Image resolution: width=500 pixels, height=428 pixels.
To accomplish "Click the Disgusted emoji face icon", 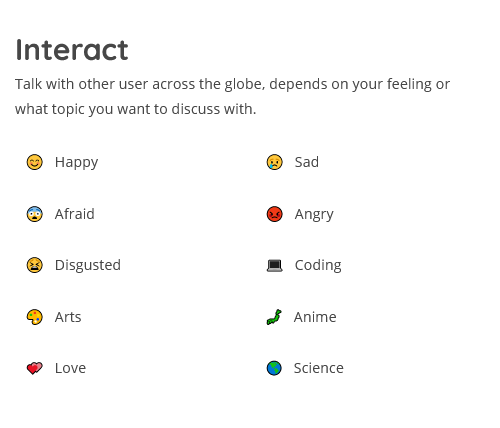I will [35, 265].
